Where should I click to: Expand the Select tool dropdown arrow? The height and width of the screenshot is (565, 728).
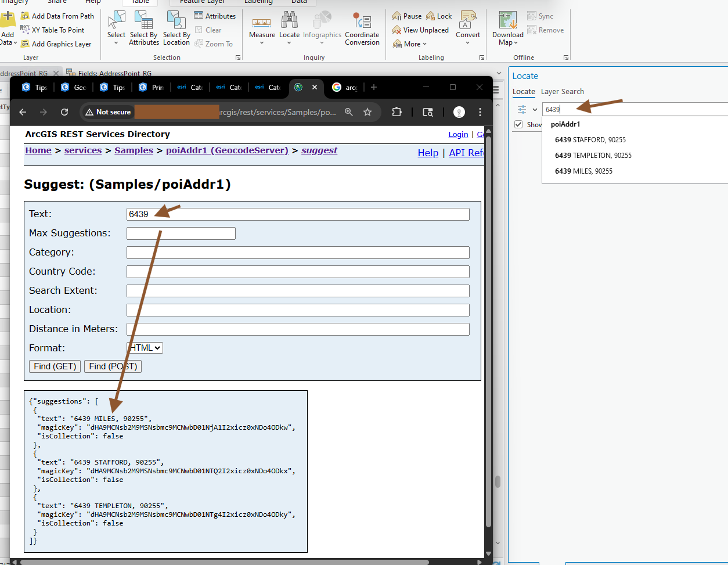click(116, 43)
